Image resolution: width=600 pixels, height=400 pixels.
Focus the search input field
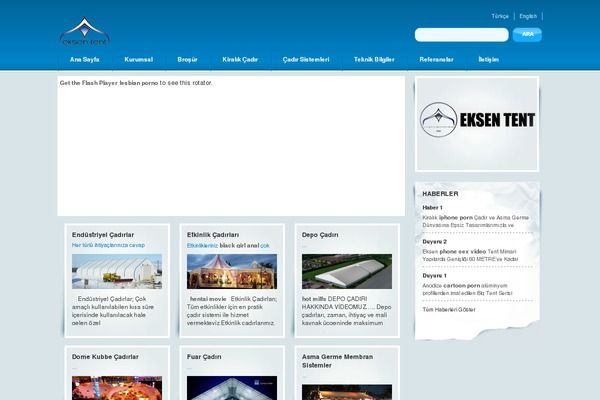[x=461, y=35]
